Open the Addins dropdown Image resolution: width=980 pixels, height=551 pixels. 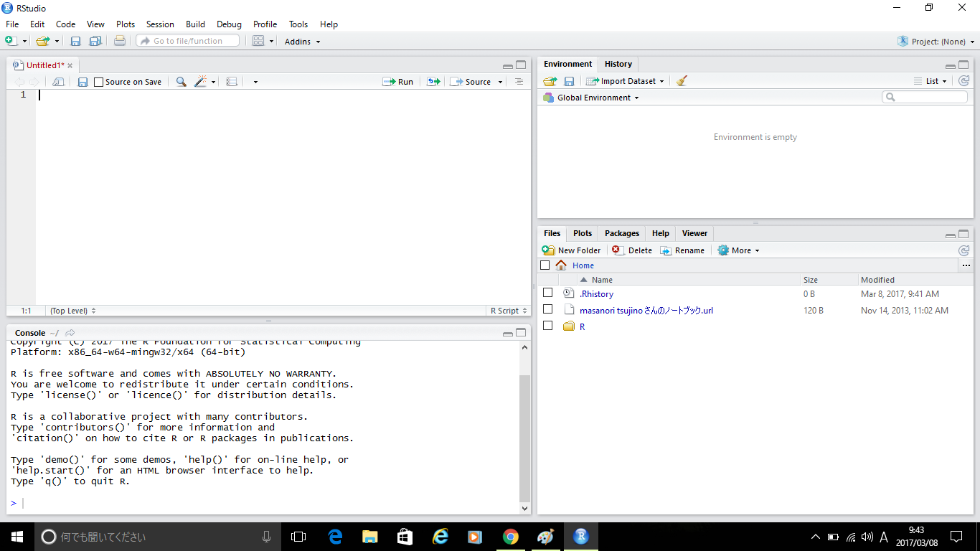(x=302, y=42)
